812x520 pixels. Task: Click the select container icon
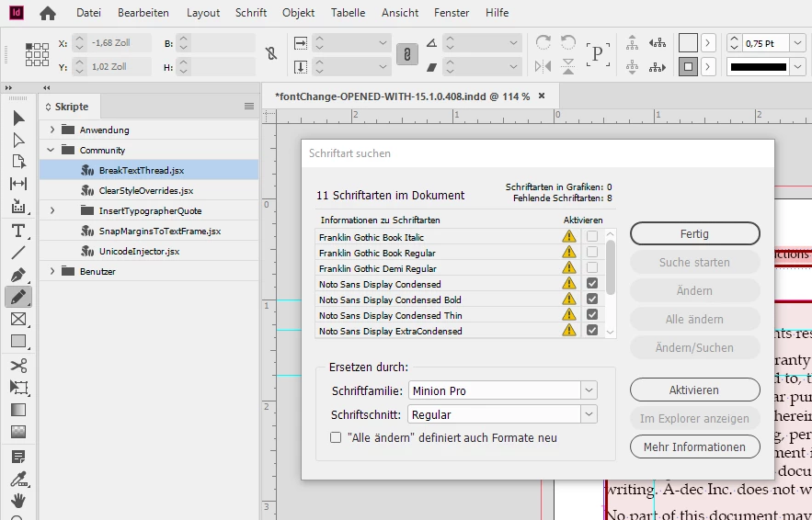pyautogui.click(x=632, y=42)
